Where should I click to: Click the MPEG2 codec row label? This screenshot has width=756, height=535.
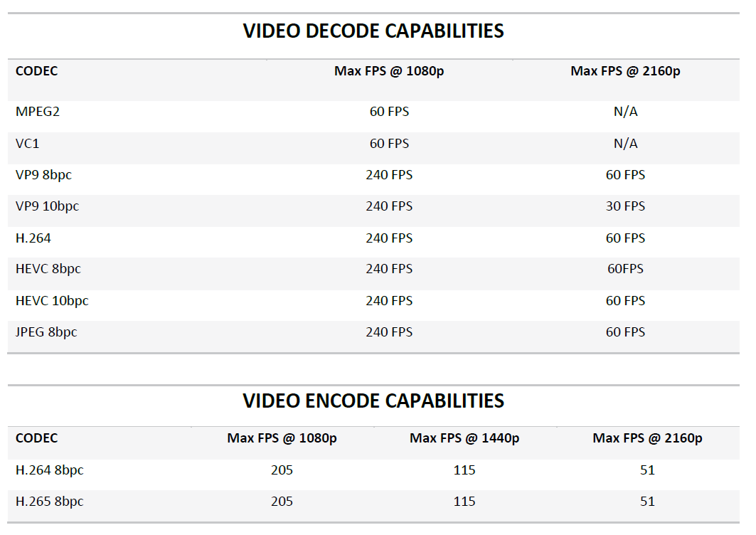pyautogui.click(x=38, y=112)
